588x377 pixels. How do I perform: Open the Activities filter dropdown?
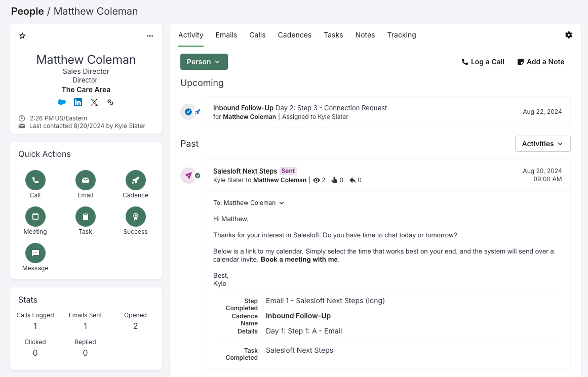pyautogui.click(x=542, y=144)
